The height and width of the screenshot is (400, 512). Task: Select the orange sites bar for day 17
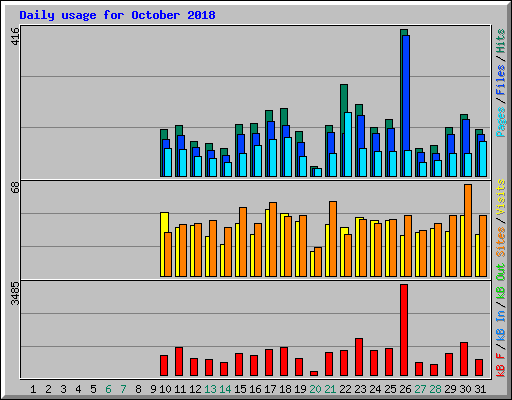tap(273, 240)
